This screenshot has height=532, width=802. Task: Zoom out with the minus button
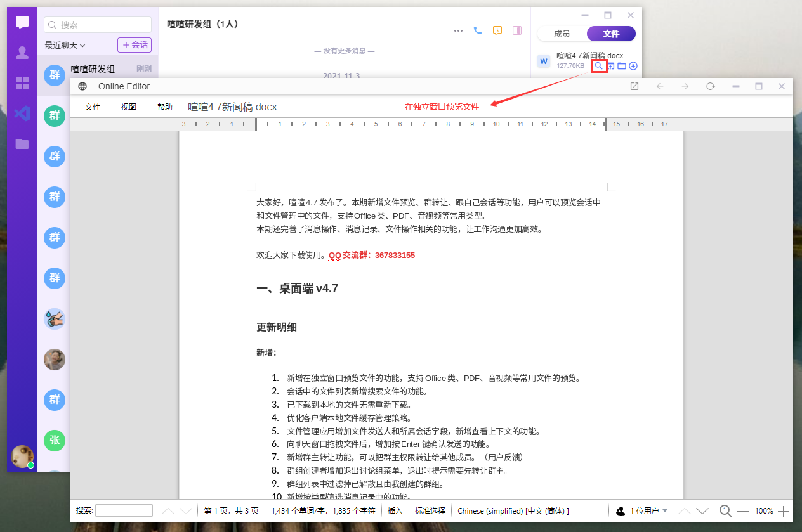click(x=743, y=510)
